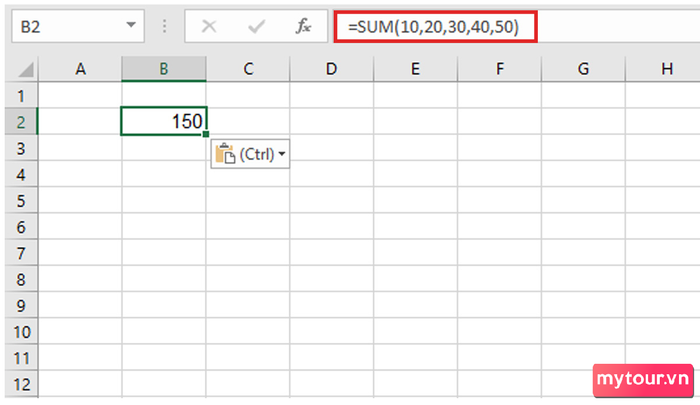
Task: Select column E header
Action: coord(415,69)
